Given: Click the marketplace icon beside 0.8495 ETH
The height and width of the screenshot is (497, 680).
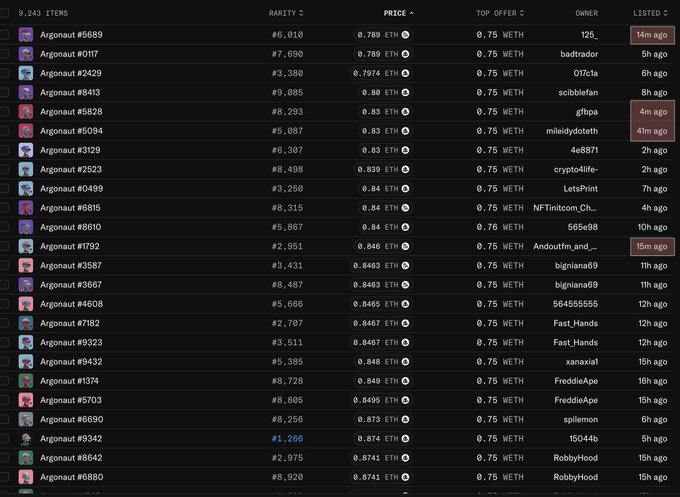Looking at the screenshot, I should [x=405, y=400].
